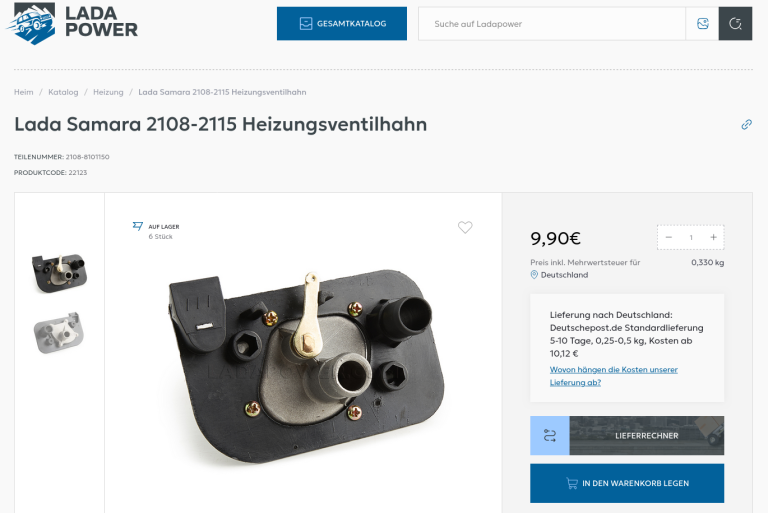Image resolution: width=768 pixels, height=513 pixels.
Task: Click the Deutschland location pin icon
Action: coord(534,275)
